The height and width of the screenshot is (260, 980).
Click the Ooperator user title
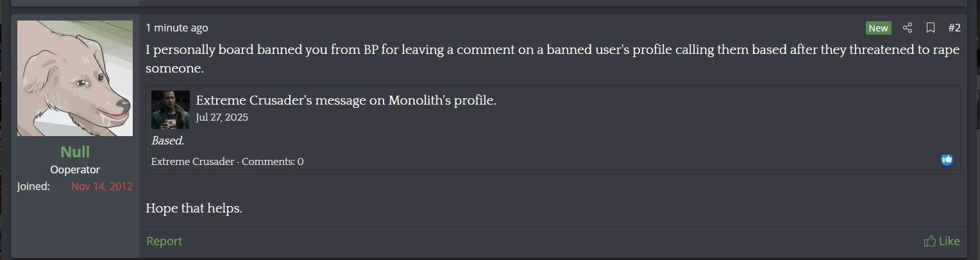75,170
